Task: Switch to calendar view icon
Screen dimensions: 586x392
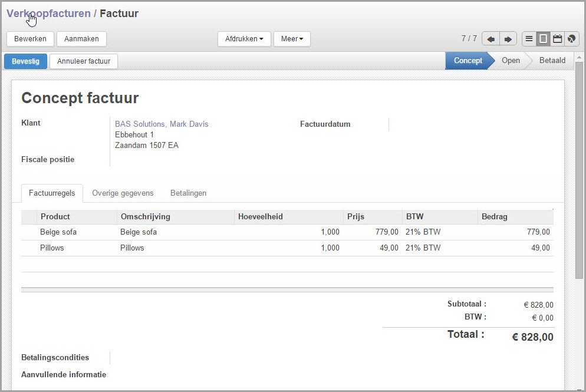Action: pos(557,39)
